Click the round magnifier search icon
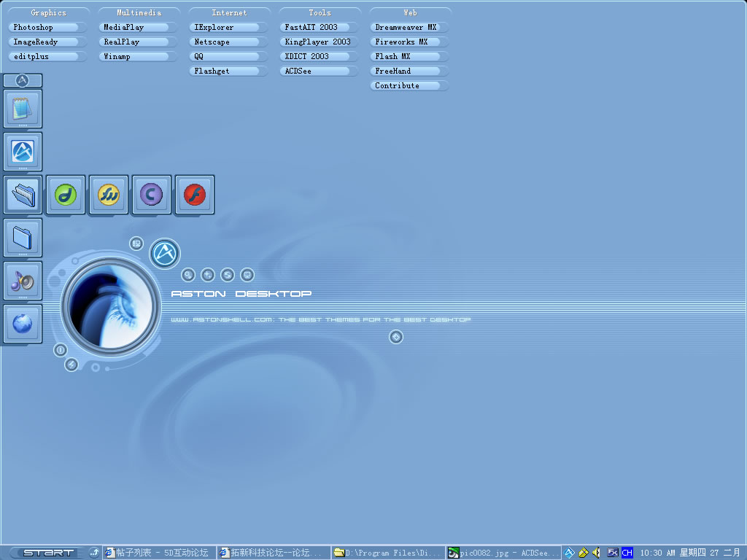Image resolution: width=747 pixels, height=560 pixels. click(188, 275)
